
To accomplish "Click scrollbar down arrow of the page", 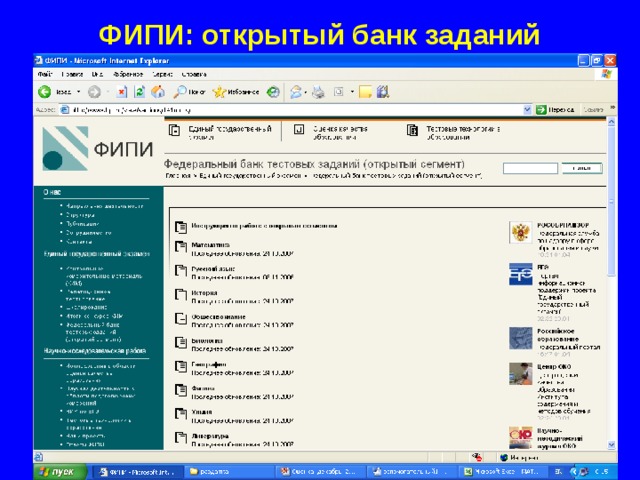I will [611, 444].
